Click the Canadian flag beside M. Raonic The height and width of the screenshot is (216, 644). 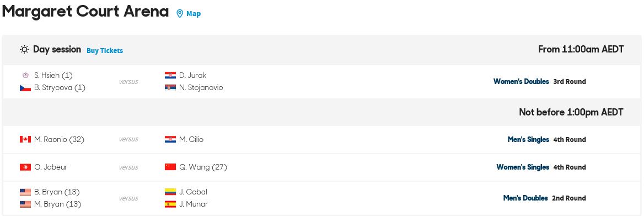(x=25, y=139)
